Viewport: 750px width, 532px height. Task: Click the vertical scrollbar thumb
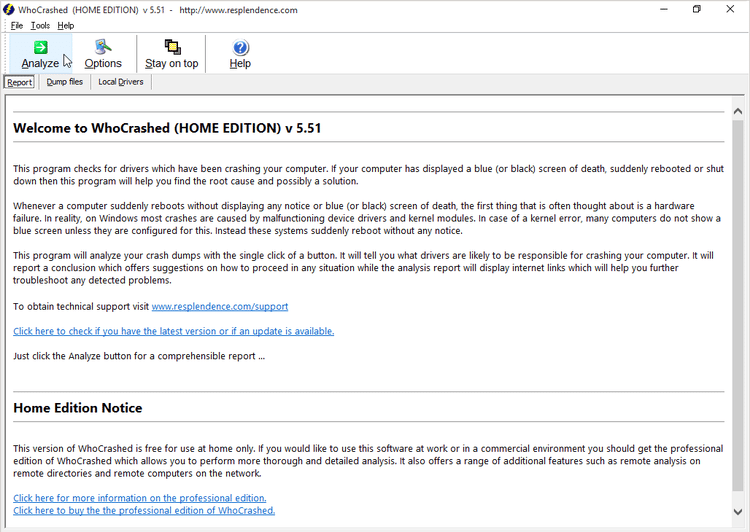[738, 305]
